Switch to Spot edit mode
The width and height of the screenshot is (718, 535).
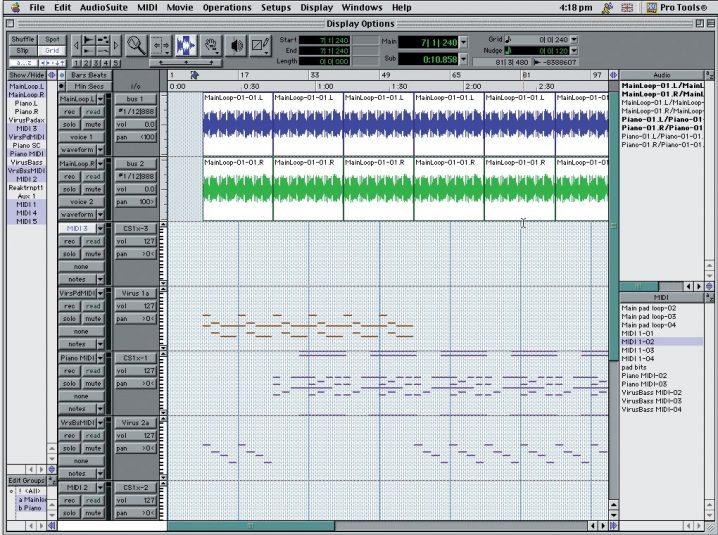click(52, 39)
